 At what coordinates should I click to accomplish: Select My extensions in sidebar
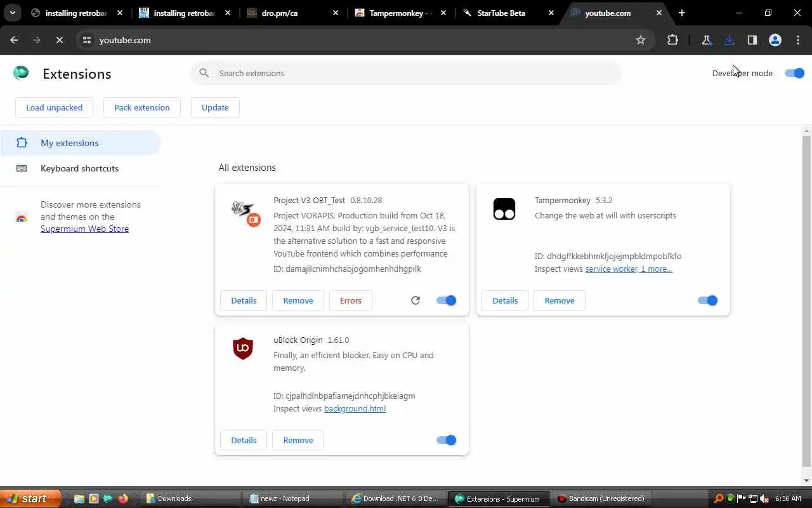[80, 143]
